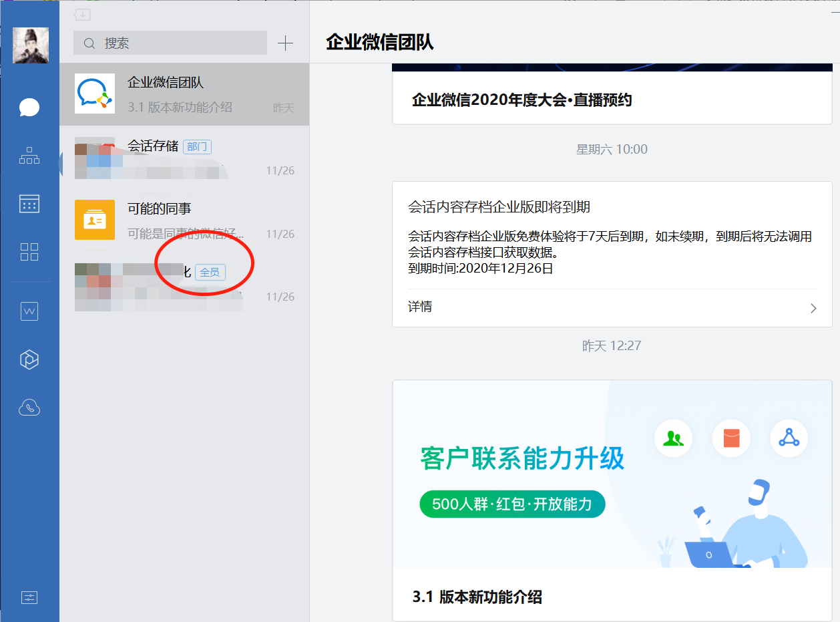
Task: Focus the 搜索 search field
Action: 170,43
